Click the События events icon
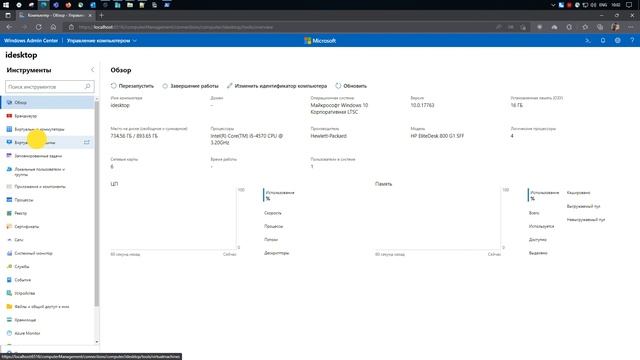Image resolution: width=640 pixels, height=360 pixels. [9, 280]
